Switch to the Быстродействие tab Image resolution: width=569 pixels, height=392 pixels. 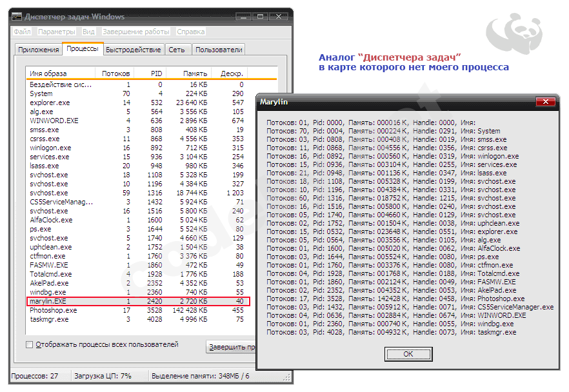coord(133,50)
